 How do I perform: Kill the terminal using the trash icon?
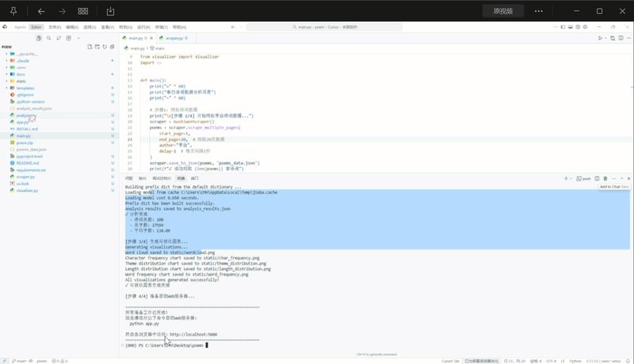click(x=606, y=178)
